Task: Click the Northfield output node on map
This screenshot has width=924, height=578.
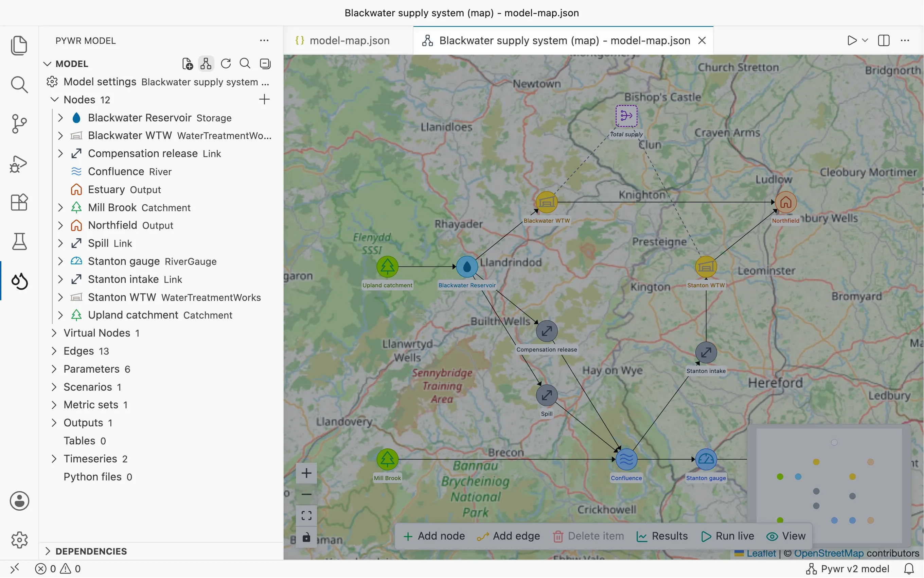Action: tap(786, 202)
